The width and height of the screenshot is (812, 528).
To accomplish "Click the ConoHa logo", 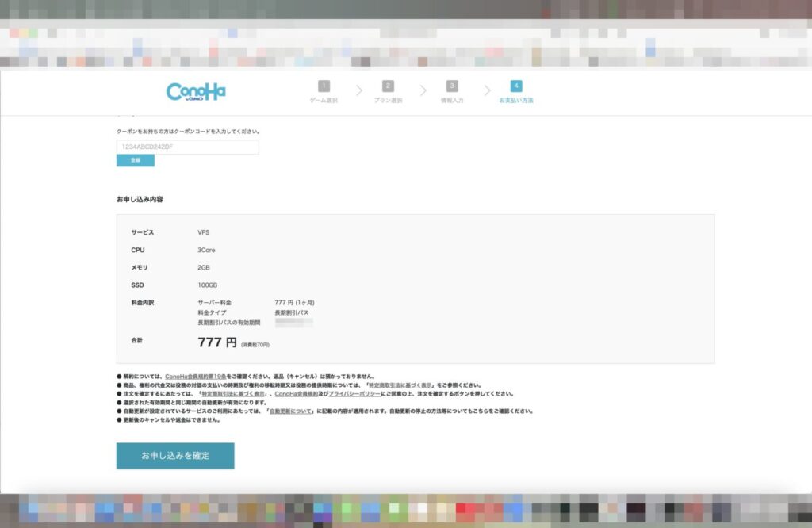I will (x=196, y=92).
